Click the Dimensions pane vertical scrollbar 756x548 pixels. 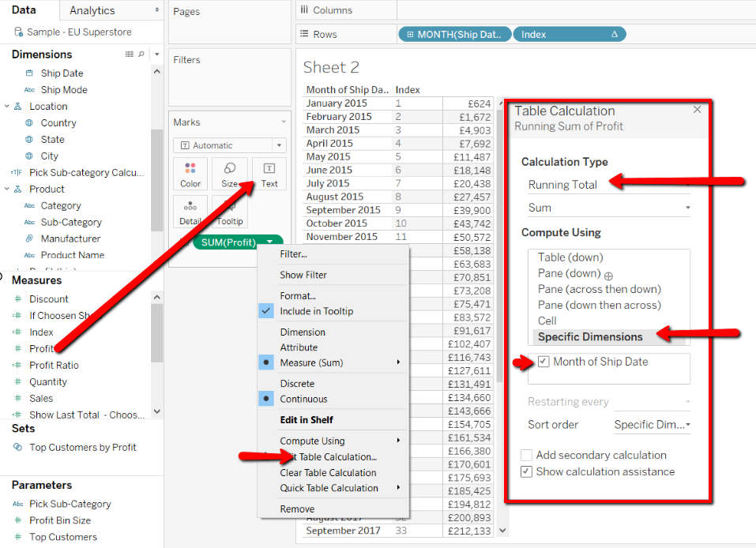156,181
